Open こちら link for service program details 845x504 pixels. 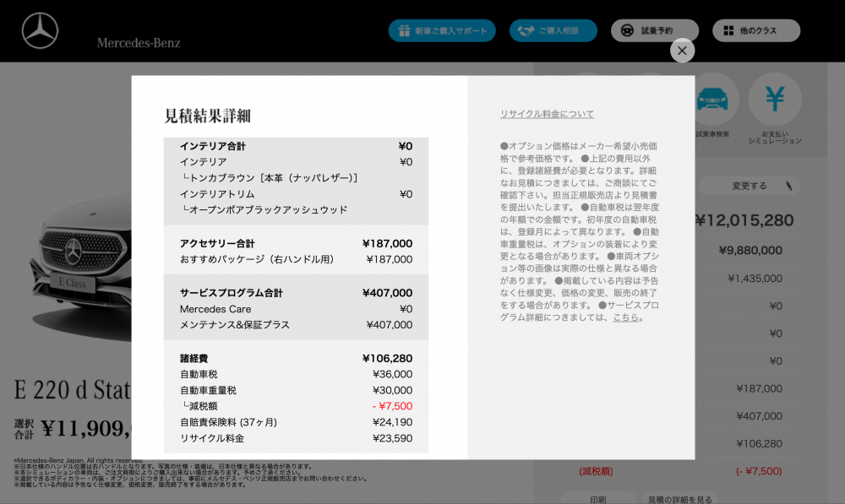click(625, 317)
